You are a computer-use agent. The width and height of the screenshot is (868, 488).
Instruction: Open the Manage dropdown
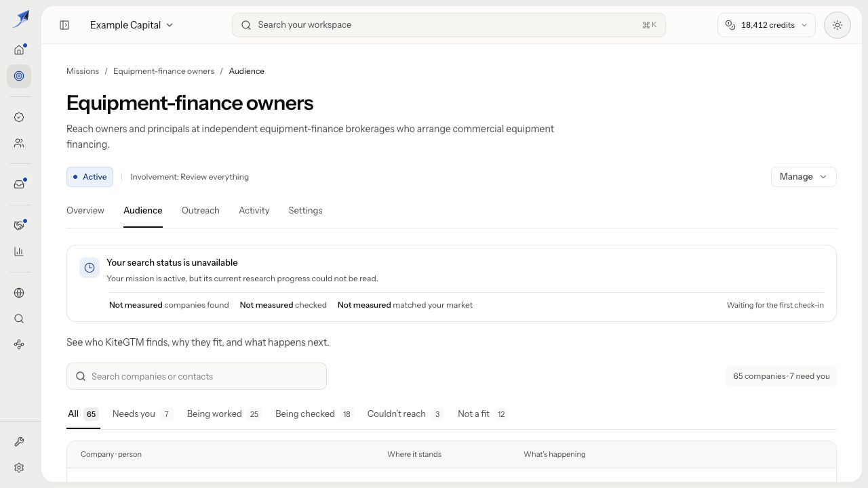[804, 177]
